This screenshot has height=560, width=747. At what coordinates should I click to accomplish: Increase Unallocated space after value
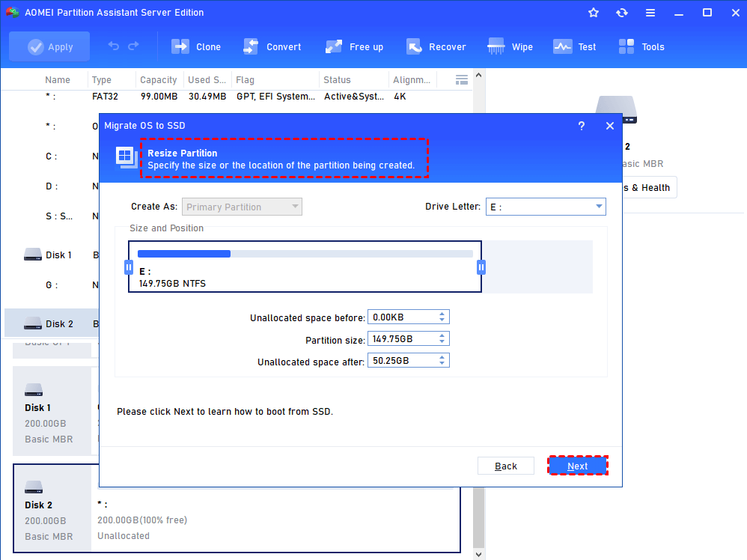point(442,358)
